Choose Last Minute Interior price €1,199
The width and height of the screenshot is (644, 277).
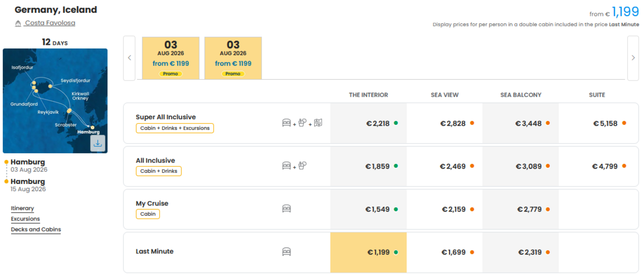(x=369, y=252)
